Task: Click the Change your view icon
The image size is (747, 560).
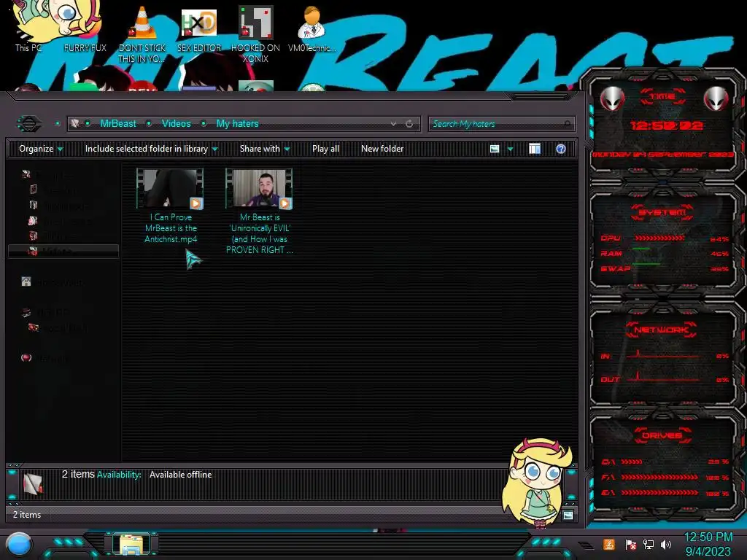Action: pyautogui.click(x=495, y=149)
